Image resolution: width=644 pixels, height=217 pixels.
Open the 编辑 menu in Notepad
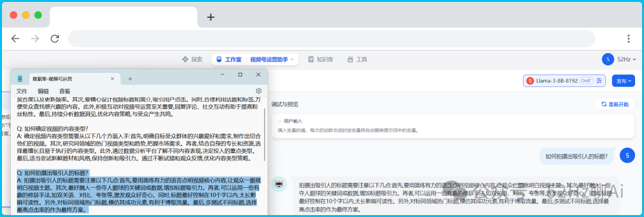coord(43,91)
